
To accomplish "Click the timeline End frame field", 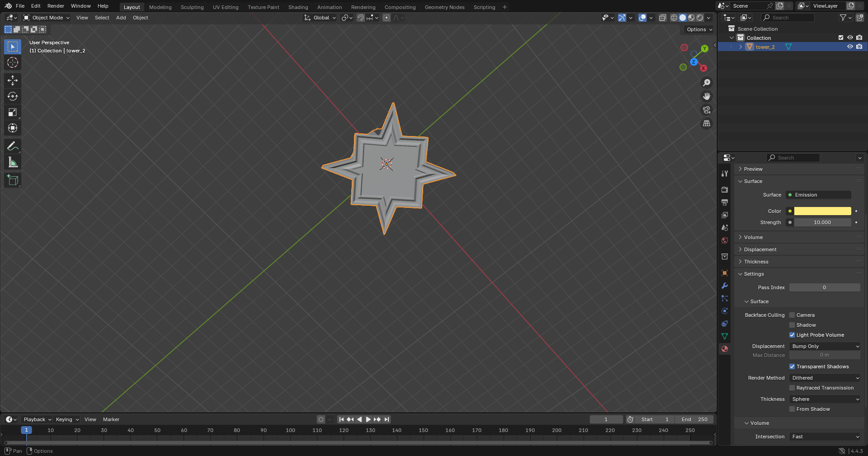I will pos(694,419).
